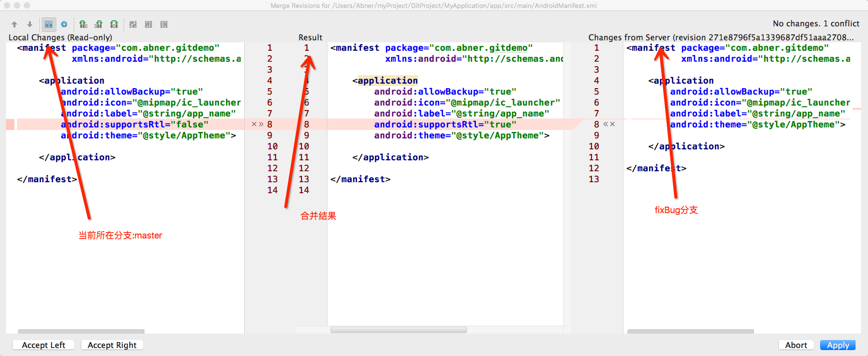Abort the merge
This screenshot has height=356, width=868.
[796, 345]
